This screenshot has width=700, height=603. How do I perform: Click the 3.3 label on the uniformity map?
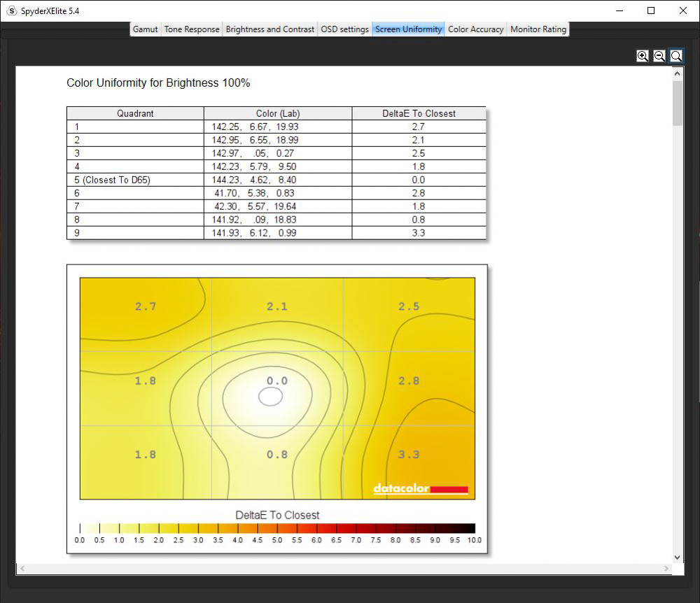tap(409, 455)
